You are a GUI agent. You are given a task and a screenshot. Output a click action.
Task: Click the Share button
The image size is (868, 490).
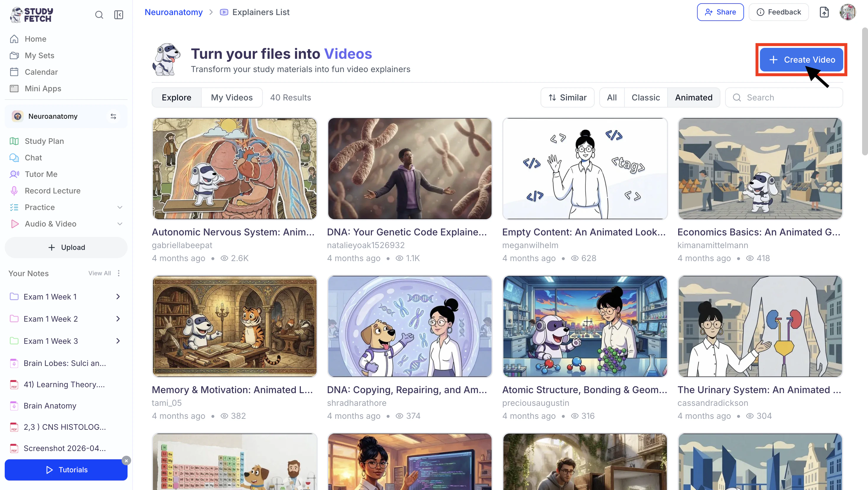click(x=720, y=12)
